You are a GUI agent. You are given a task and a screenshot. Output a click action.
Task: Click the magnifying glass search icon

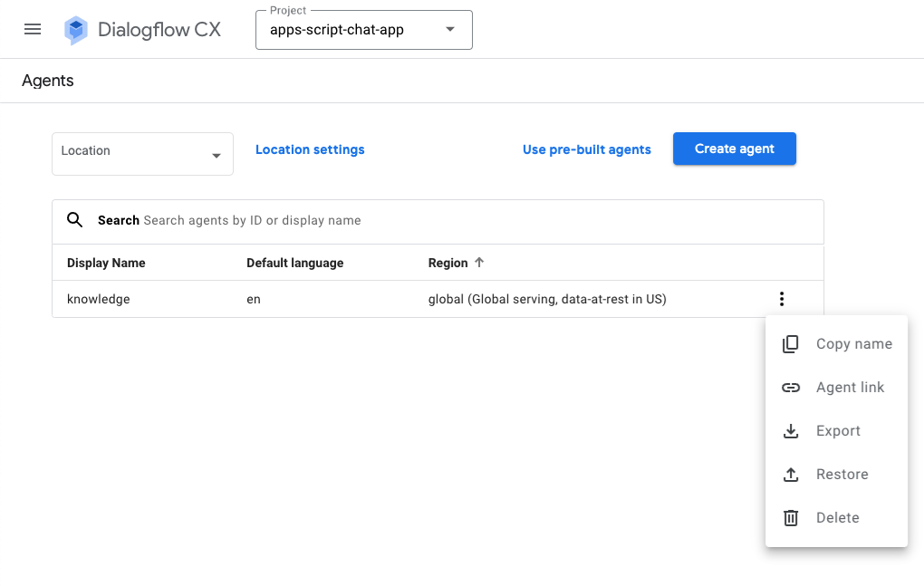pos(76,220)
